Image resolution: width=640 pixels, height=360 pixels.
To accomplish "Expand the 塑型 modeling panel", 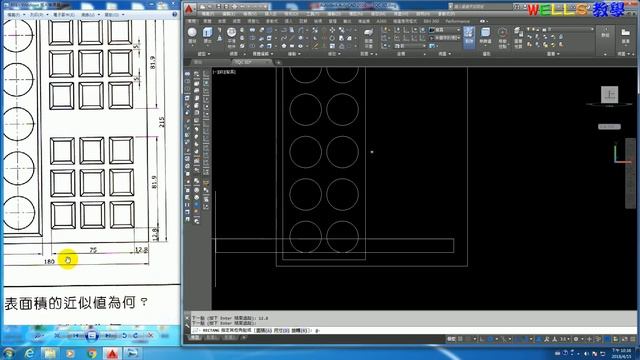I will (203, 54).
